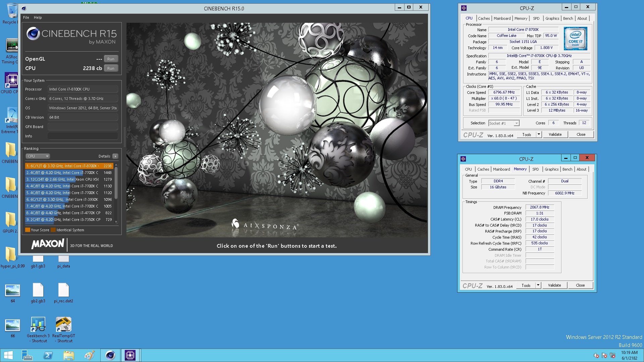Expand Tools dropdown arrow in top CPU-Z

(x=539, y=134)
